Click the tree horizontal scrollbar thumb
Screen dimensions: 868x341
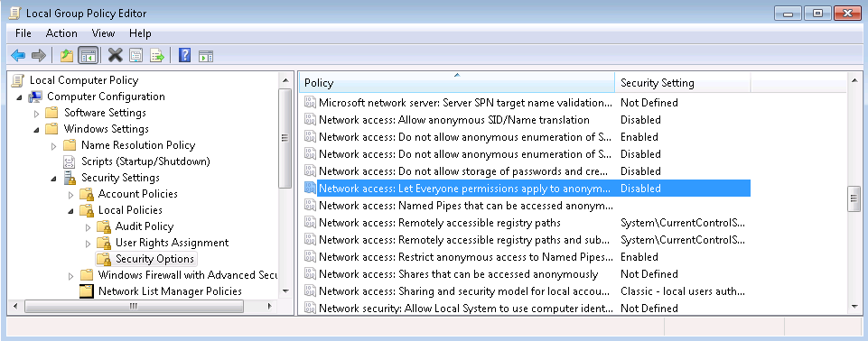click(134, 306)
